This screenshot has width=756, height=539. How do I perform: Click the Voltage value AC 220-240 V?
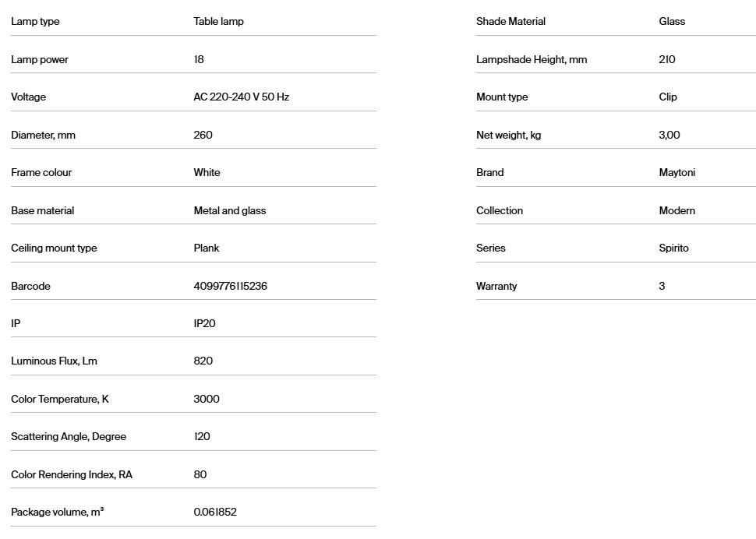click(x=241, y=97)
